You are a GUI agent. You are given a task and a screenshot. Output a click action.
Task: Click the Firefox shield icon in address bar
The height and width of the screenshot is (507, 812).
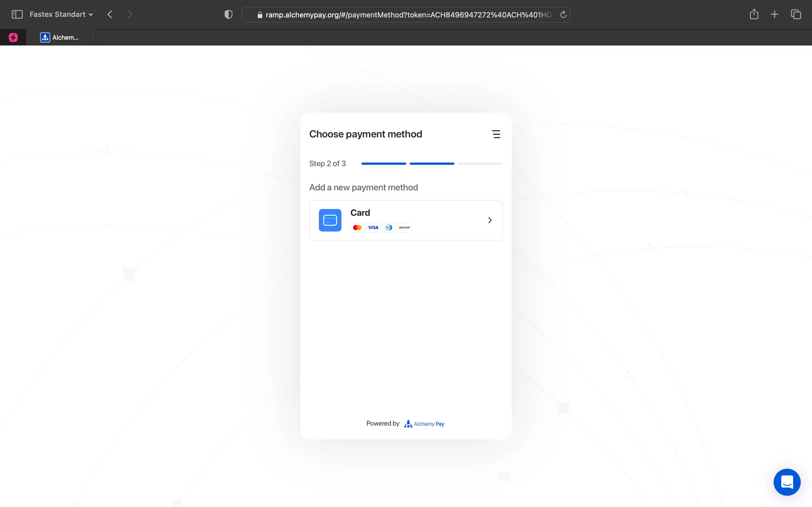[x=228, y=15]
